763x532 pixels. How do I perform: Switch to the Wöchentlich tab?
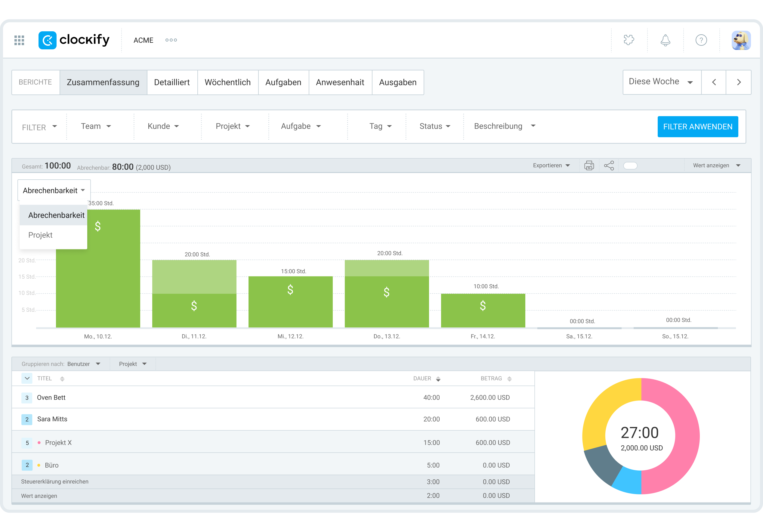228,82
